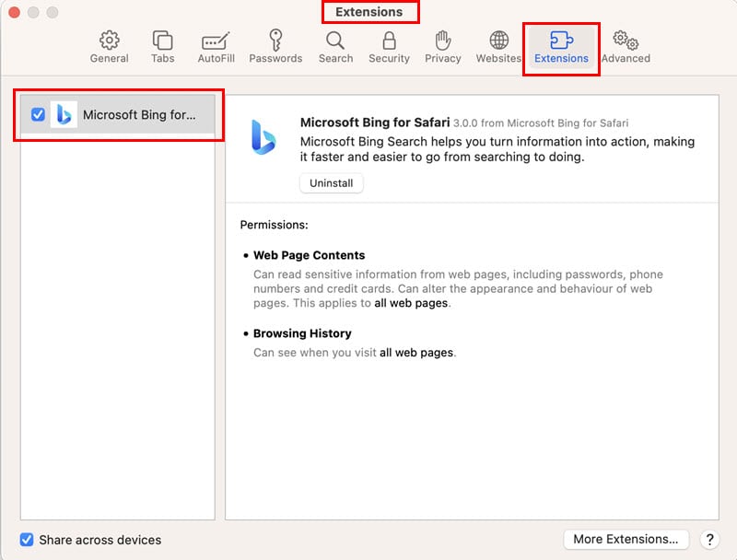737x560 pixels.
Task: Select the Extensions puzzle-piece tab
Action: [x=561, y=47]
